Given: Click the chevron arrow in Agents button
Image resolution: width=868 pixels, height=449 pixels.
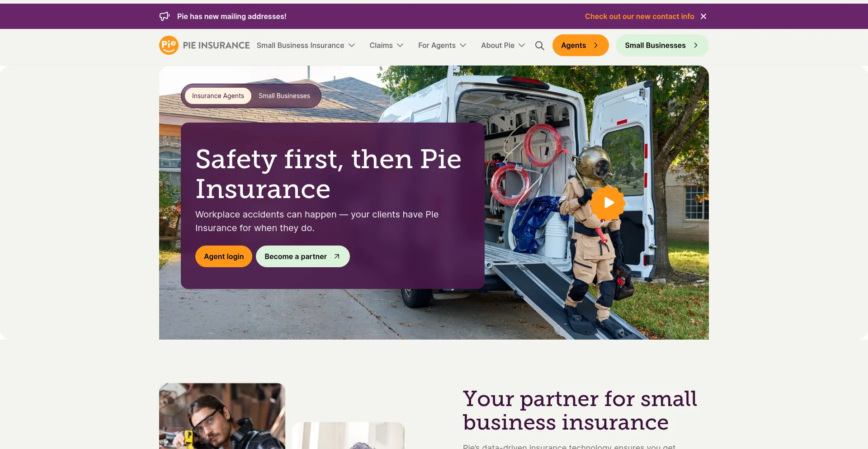Looking at the screenshot, I should point(596,45).
